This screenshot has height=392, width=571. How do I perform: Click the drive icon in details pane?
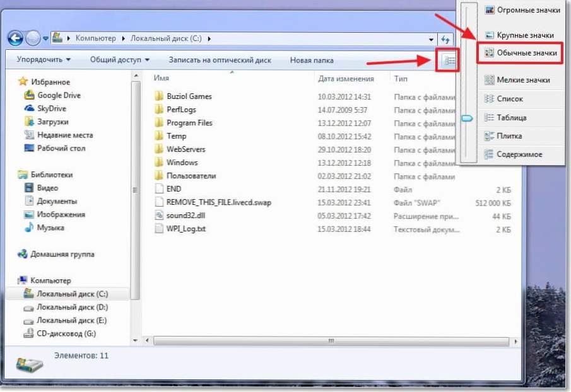tap(29, 365)
